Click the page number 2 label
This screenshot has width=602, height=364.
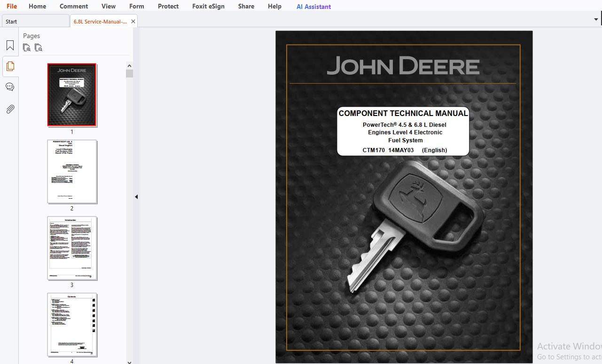pos(72,209)
